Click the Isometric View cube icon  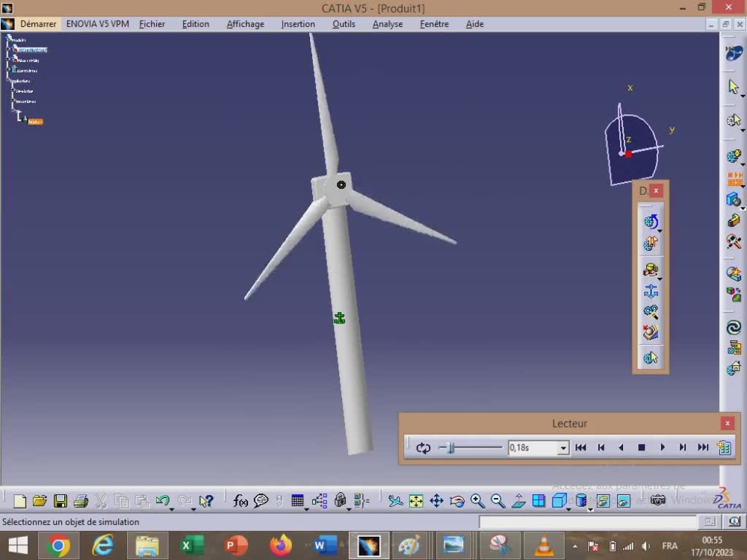point(559,500)
